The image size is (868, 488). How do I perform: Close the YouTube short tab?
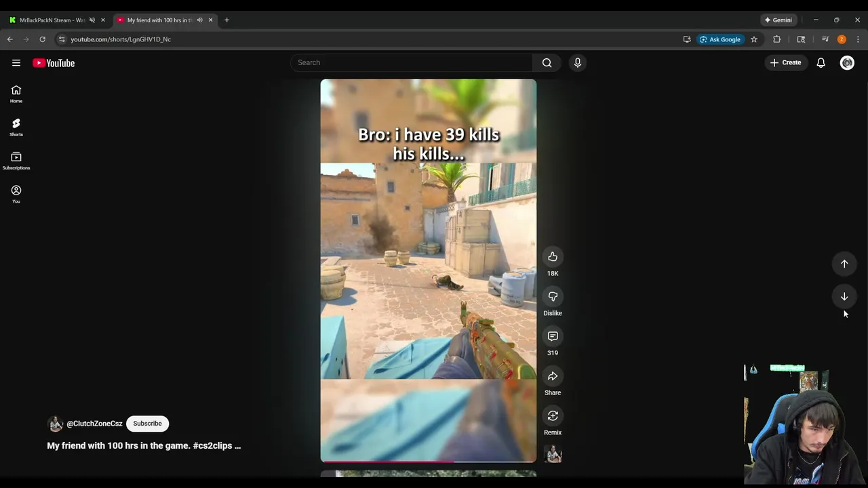pyautogui.click(x=210, y=20)
